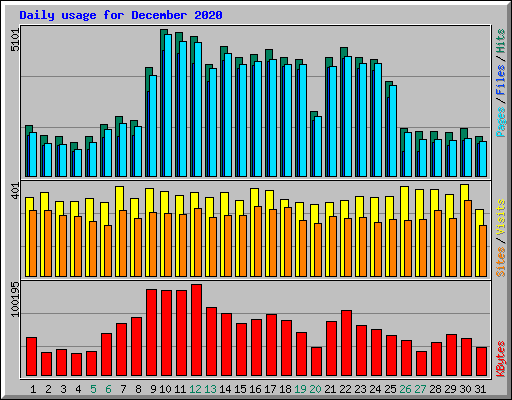Select the red KBytes bar for day 22
Screen dimensions: 512x400
(x=346, y=343)
